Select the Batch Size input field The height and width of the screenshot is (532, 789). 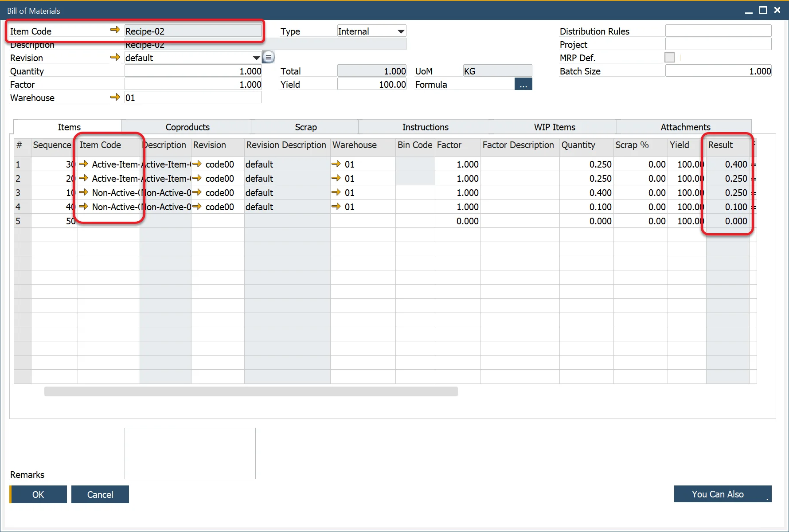(x=718, y=71)
